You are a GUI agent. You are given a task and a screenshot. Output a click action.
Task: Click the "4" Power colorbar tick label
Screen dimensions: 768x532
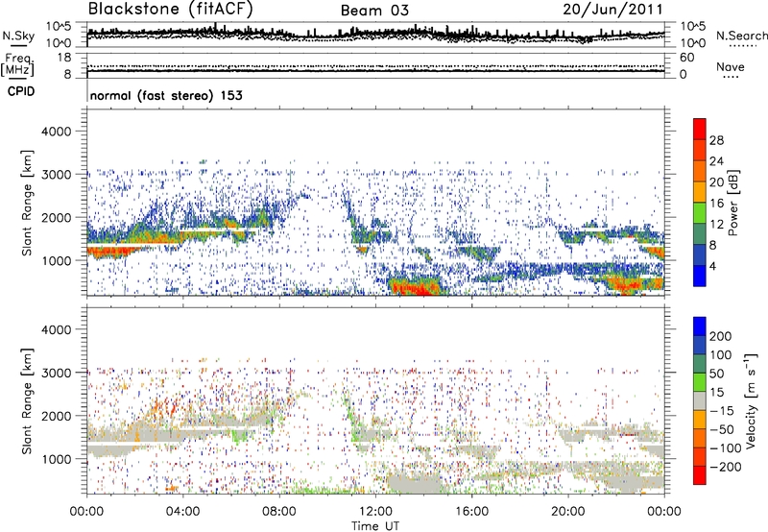click(712, 266)
